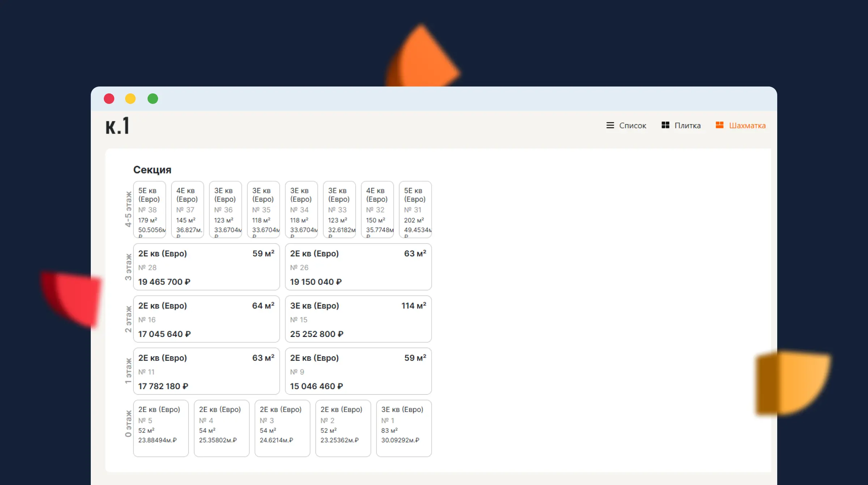Switch to the Плитка view
Image resolution: width=868 pixels, height=485 pixels.
[687, 126]
